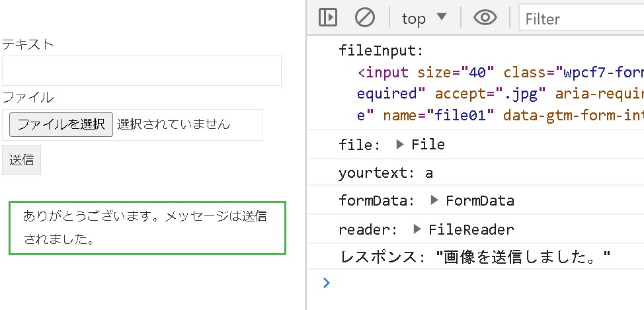
Task: Submit the form with the 送信 button
Action: [x=22, y=160]
